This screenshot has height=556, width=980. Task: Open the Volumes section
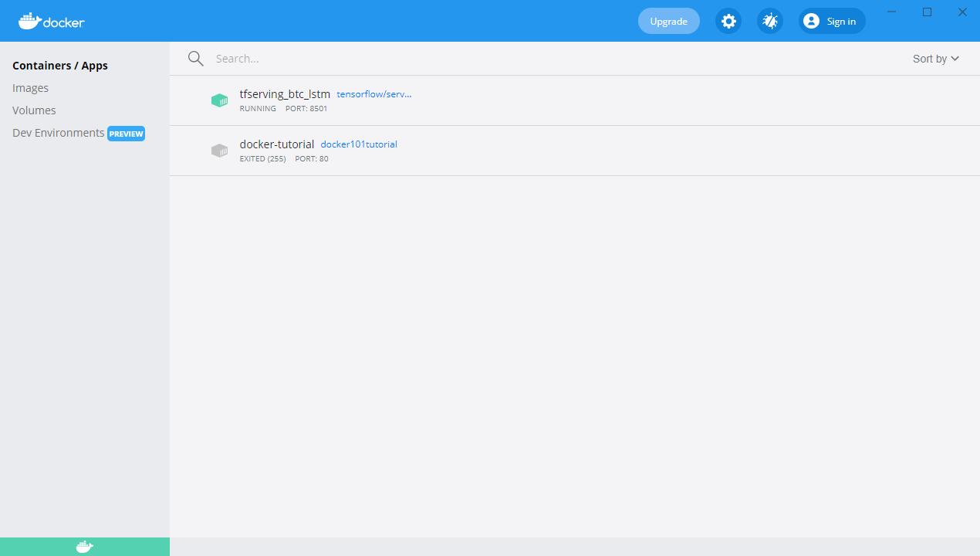pos(34,110)
